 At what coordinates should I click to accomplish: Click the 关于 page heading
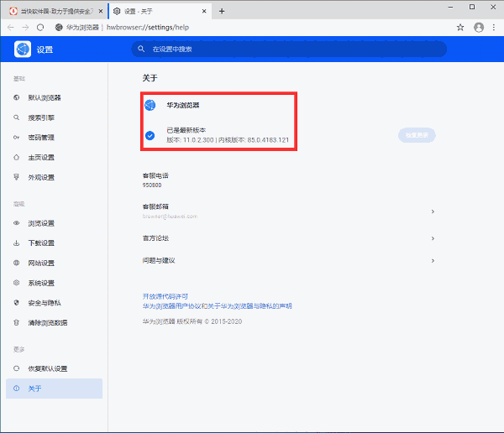pos(150,78)
